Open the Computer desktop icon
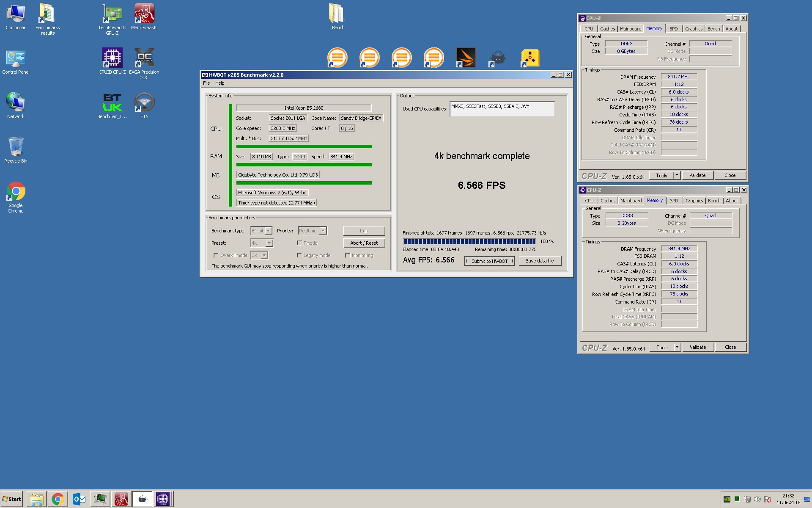 point(16,17)
